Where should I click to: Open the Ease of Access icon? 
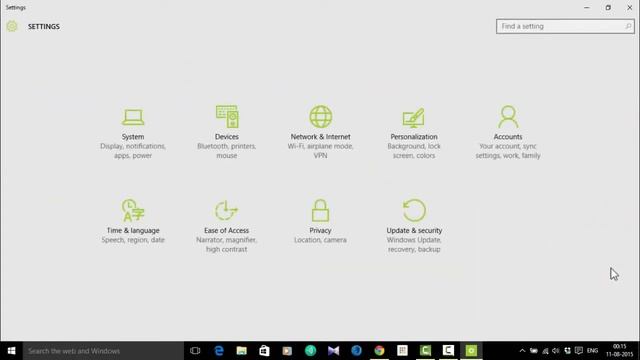click(x=227, y=211)
